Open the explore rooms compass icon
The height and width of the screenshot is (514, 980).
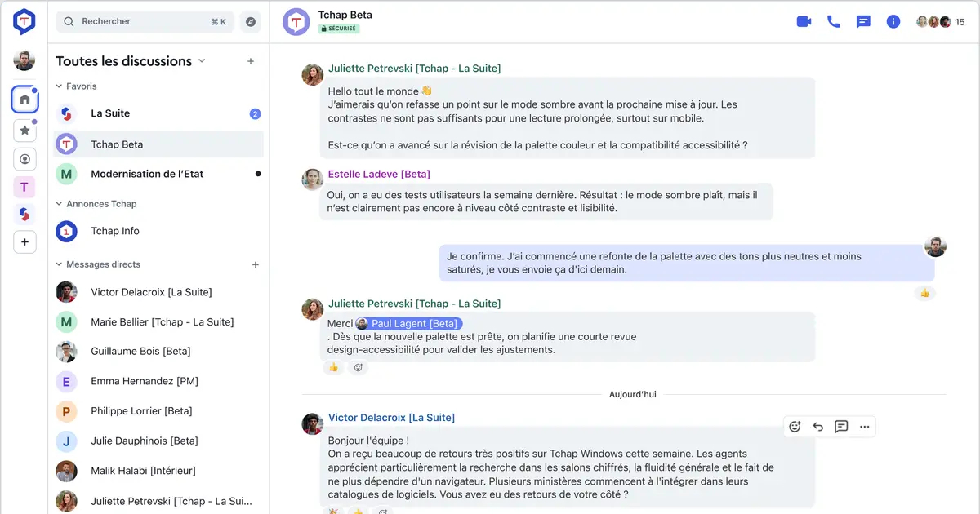pyautogui.click(x=251, y=22)
